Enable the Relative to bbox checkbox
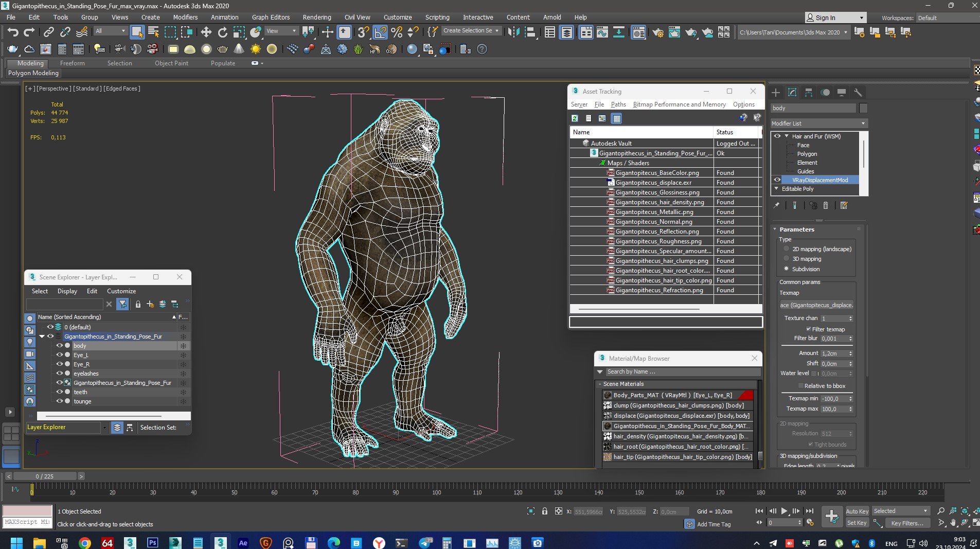Image resolution: width=980 pixels, height=549 pixels. 800,386
